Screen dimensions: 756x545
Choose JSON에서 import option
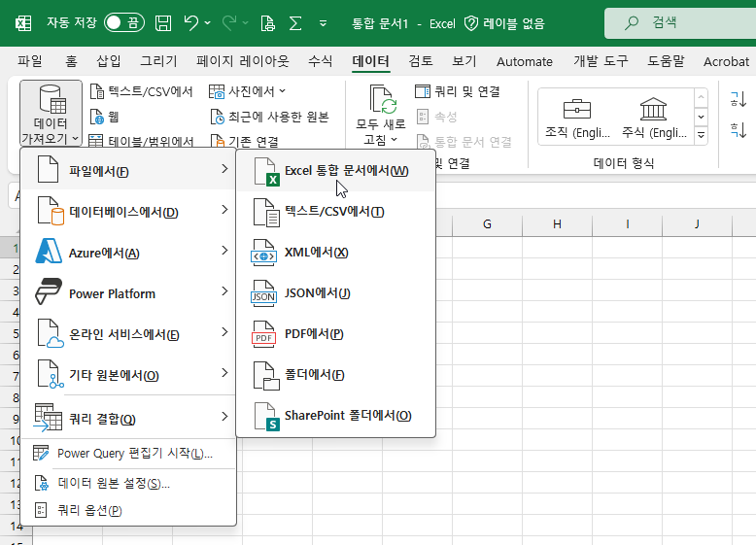coord(335,293)
